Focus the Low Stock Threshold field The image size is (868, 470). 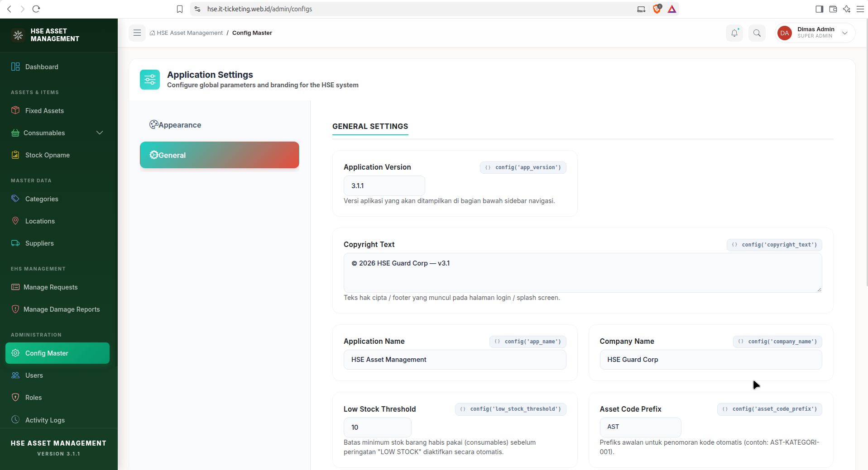pos(378,427)
